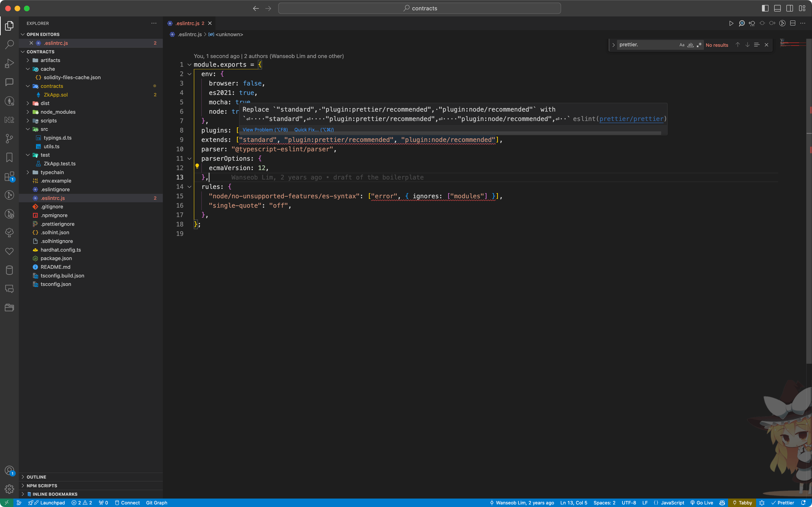Screen dimensions: 812x507
Task: Go to previous match in find widget
Action: (x=738, y=45)
